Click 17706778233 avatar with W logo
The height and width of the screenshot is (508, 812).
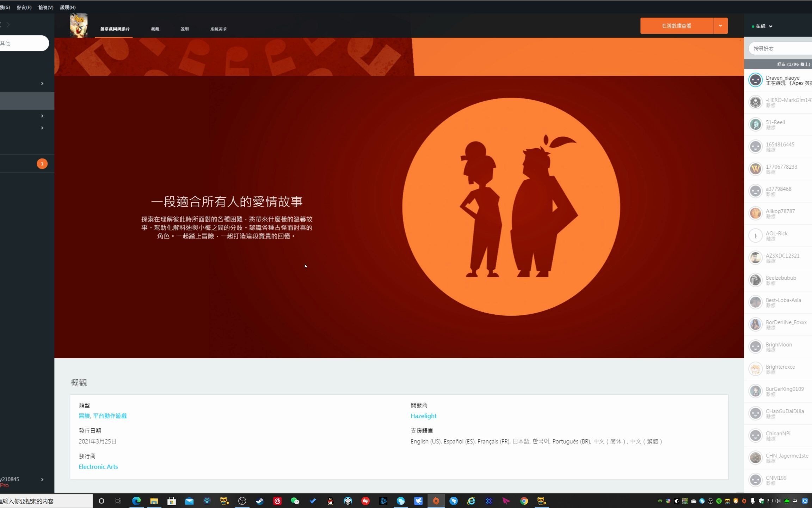point(755,169)
